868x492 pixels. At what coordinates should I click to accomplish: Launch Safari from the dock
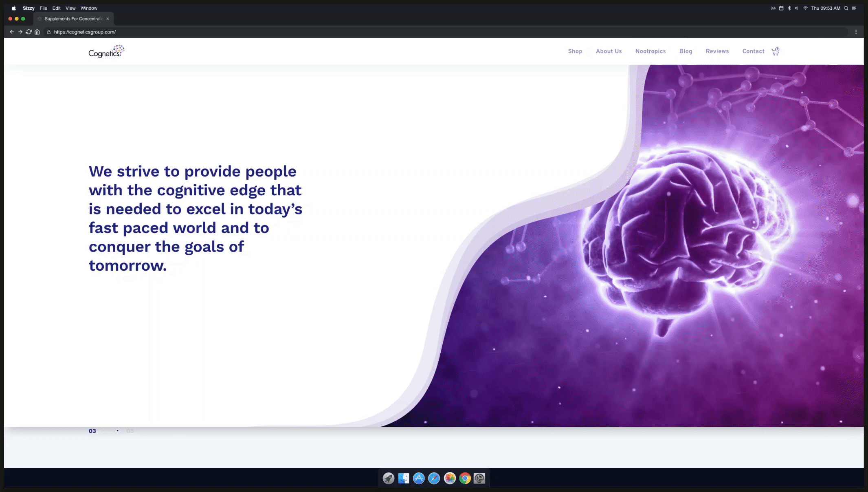[434, 478]
